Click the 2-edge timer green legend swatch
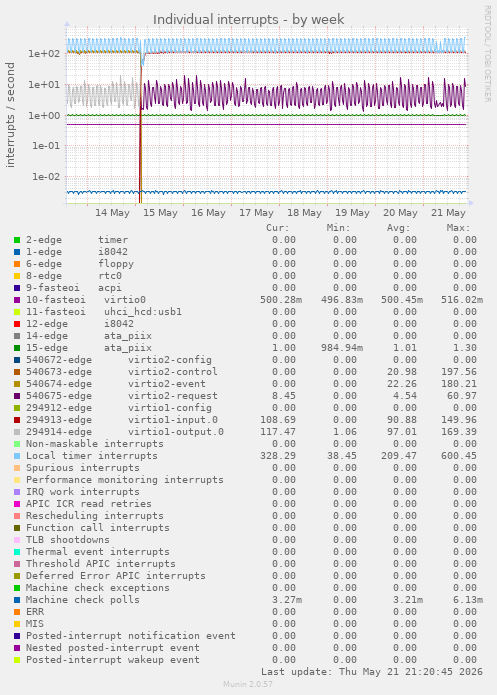 [x=17, y=240]
